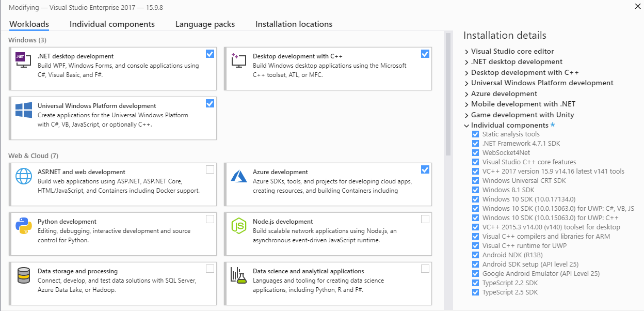Expand .NET desktop development installation details
The image size is (644, 311).
[x=466, y=62]
